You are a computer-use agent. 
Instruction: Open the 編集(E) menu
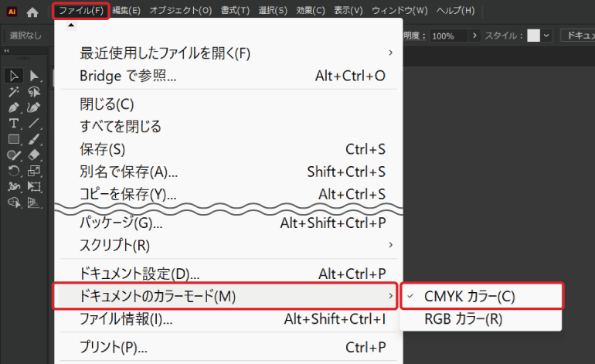point(127,11)
